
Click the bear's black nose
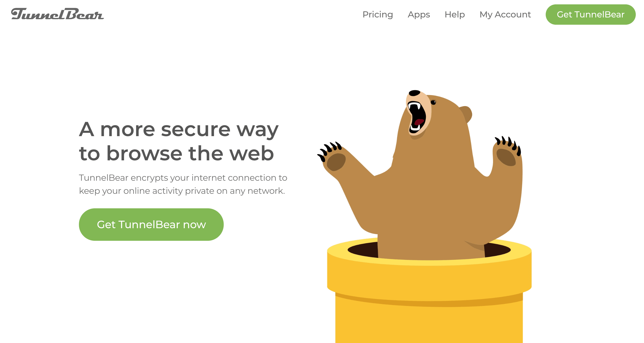point(414,93)
